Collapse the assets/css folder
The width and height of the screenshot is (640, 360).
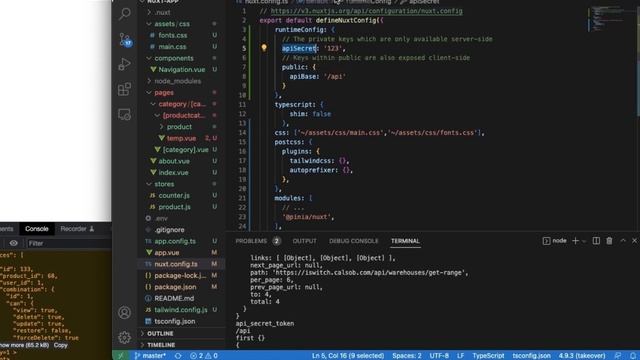171,24
